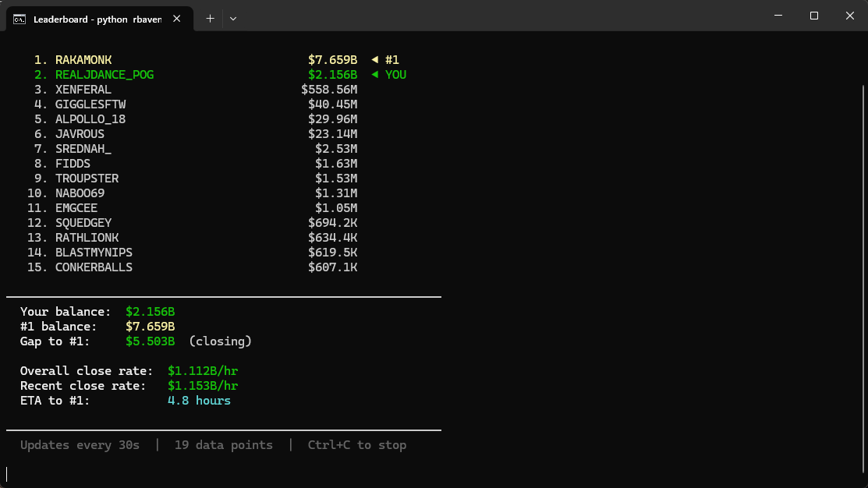
Task: Click the REALJDANCE_POG player name
Action: point(105,75)
